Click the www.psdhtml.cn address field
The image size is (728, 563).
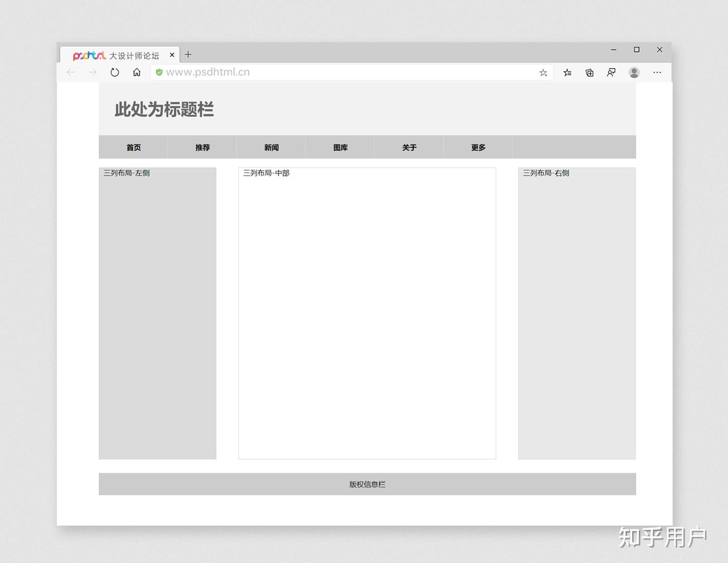tap(351, 72)
